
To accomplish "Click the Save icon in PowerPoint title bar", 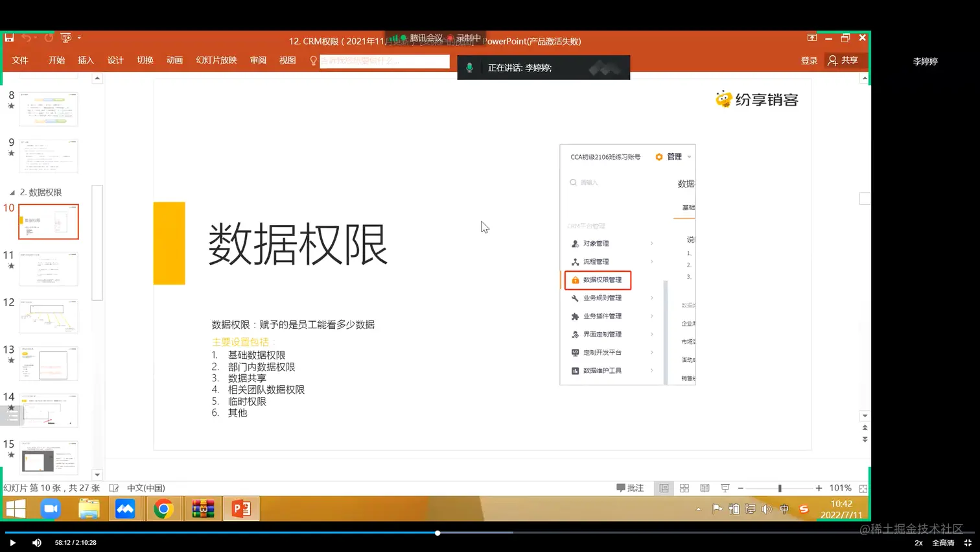I will (x=9, y=38).
